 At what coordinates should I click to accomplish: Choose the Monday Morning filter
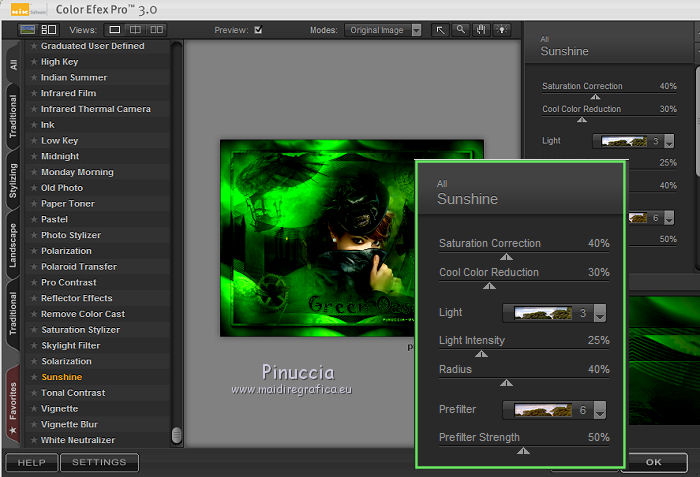77,172
